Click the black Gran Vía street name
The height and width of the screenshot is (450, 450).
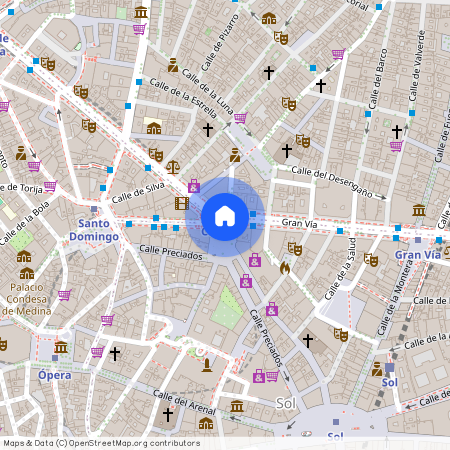pos(299,223)
